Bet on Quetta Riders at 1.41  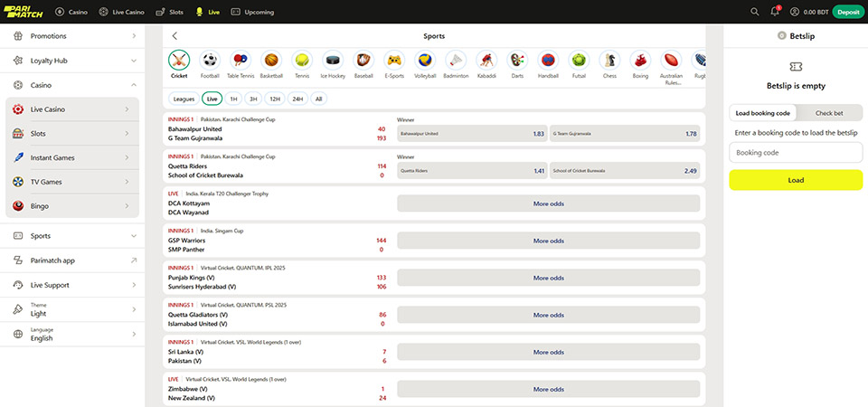[x=472, y=171]
